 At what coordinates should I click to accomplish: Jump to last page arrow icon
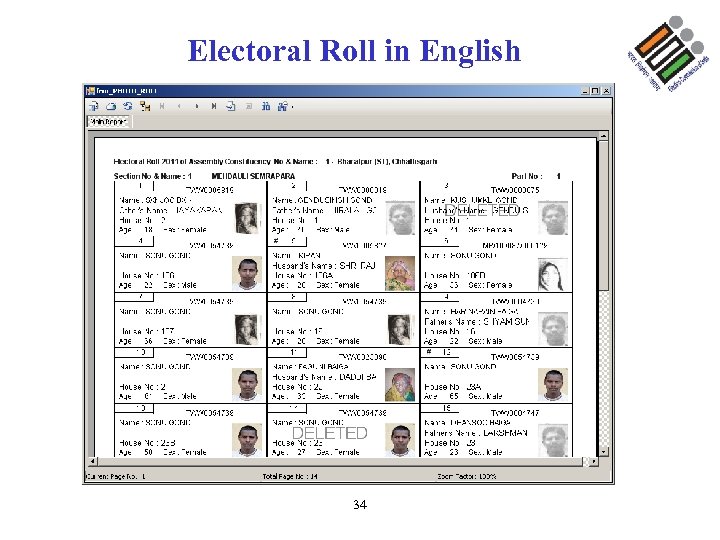tap(214, 107)
